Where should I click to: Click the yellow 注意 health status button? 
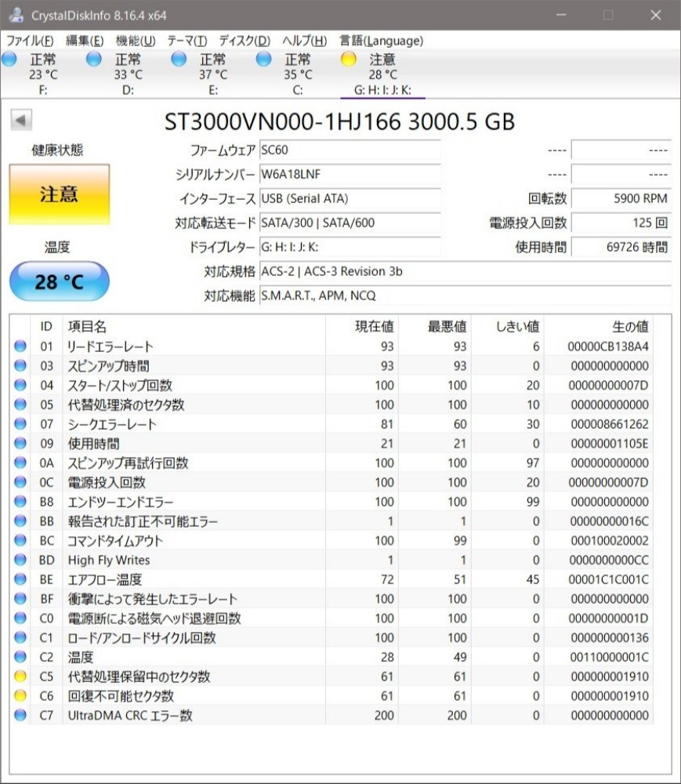(59, 194)
